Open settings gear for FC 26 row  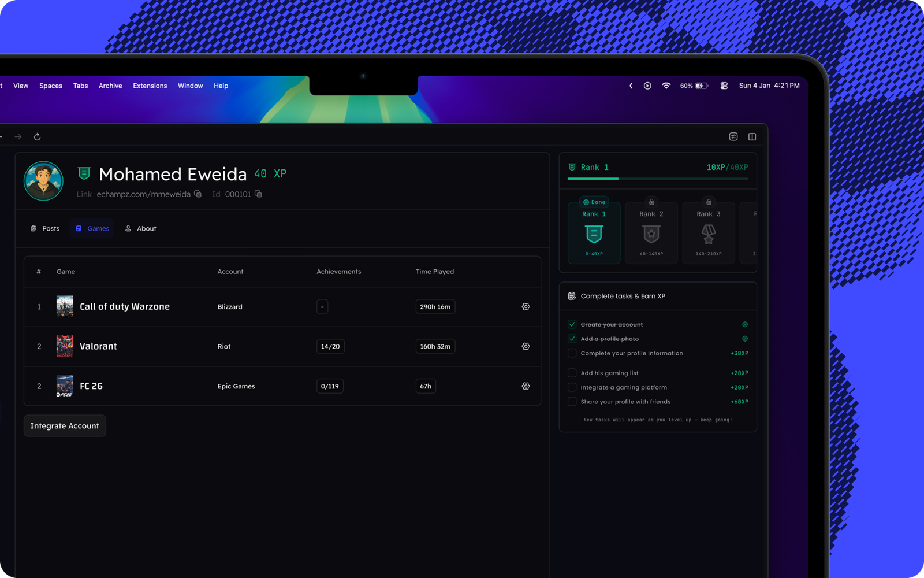[x=526, y=386]
